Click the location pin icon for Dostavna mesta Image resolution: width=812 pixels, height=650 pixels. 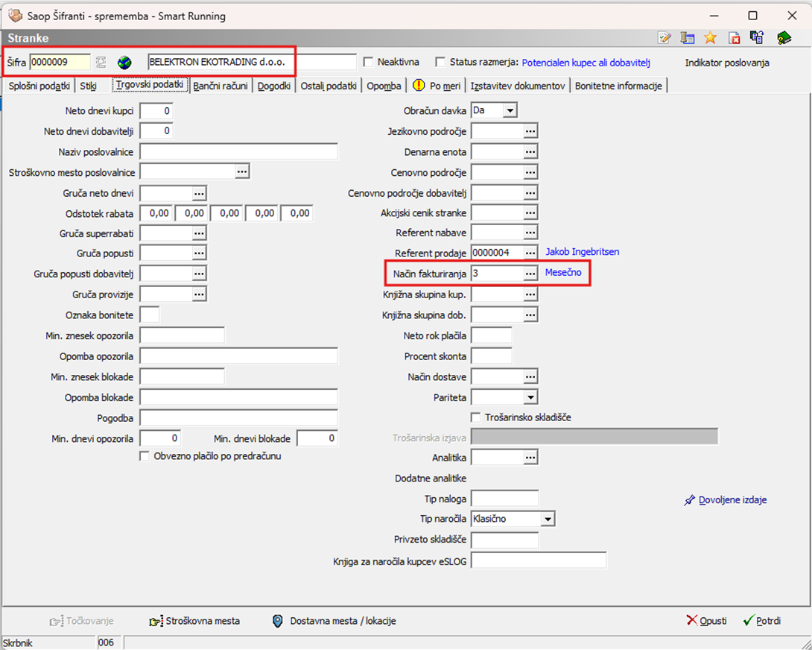[x=278, y=620]
